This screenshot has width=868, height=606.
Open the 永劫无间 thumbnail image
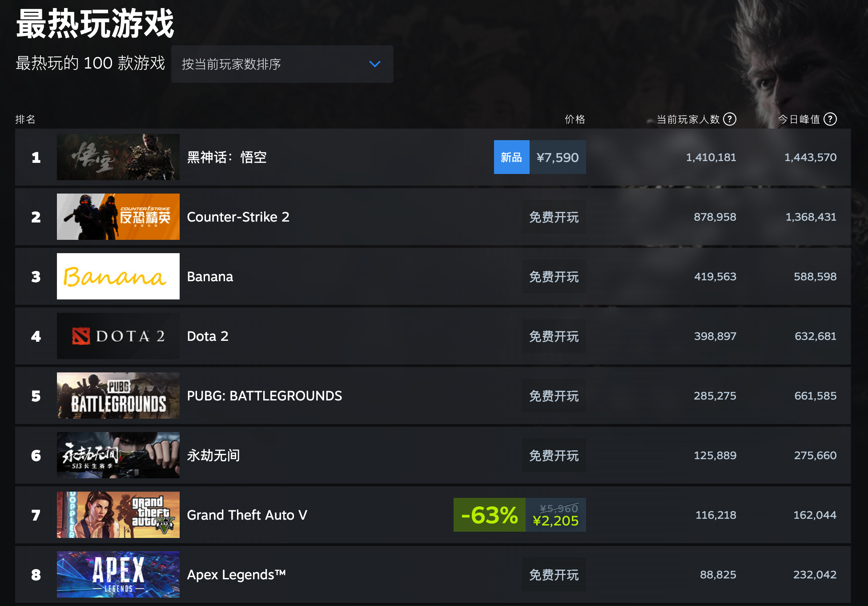point(118,455)
